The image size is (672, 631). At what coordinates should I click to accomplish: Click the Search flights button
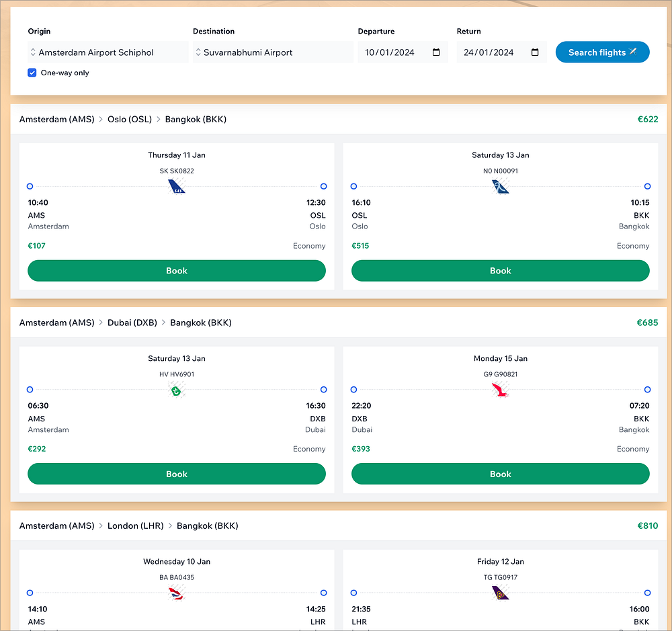602,52
